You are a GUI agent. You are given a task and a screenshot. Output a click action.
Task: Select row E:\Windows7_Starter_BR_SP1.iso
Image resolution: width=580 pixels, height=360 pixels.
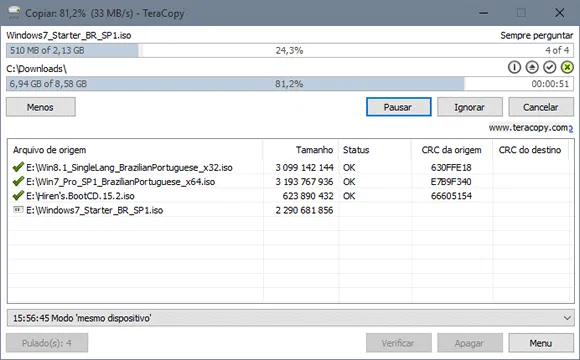289,210
